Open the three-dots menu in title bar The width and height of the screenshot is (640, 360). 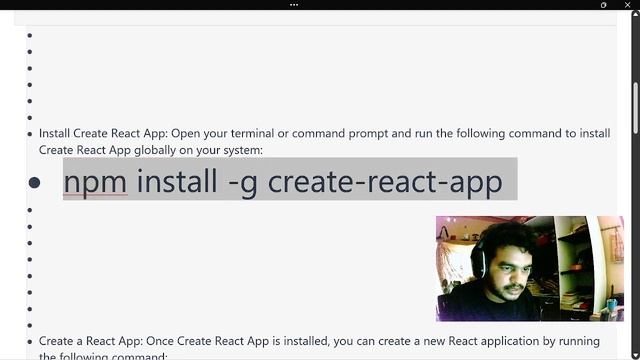click(x=294, y=5)
